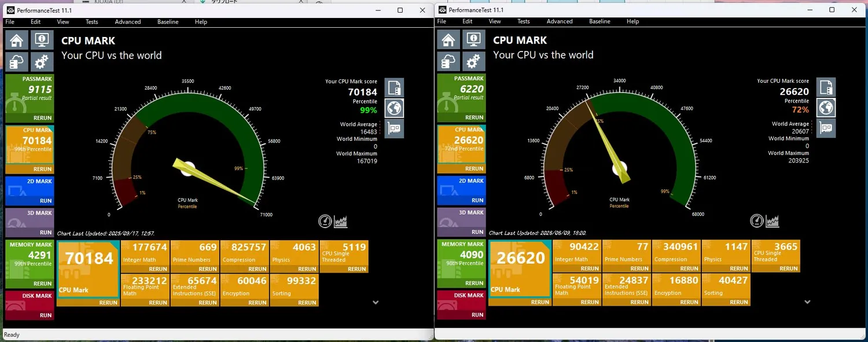Open the Tests menu in the 70184-score window

point(92,22)
